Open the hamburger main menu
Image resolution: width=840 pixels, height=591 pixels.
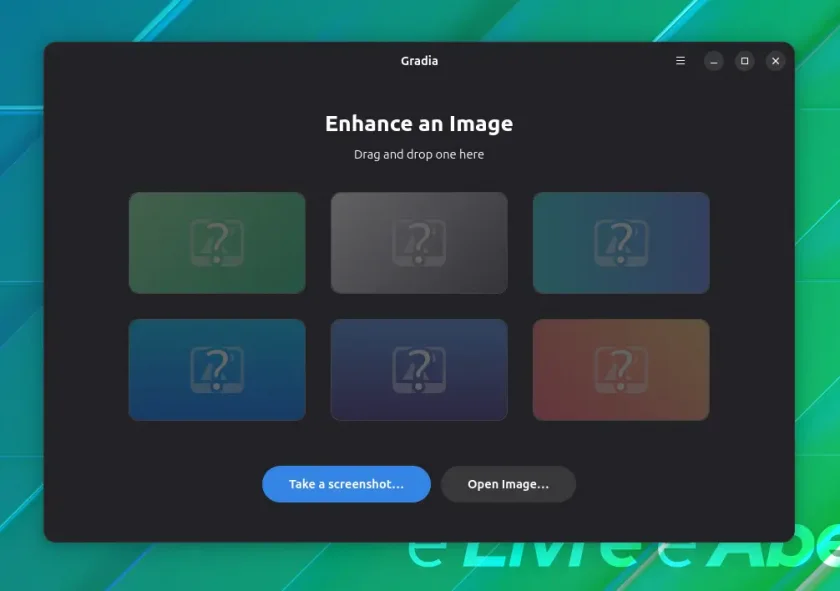(x=680, y=61)
